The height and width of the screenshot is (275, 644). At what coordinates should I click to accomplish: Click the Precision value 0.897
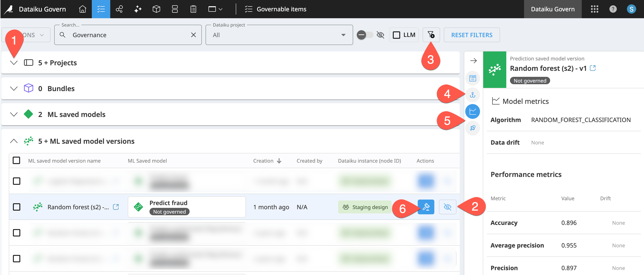click(569, 268)
